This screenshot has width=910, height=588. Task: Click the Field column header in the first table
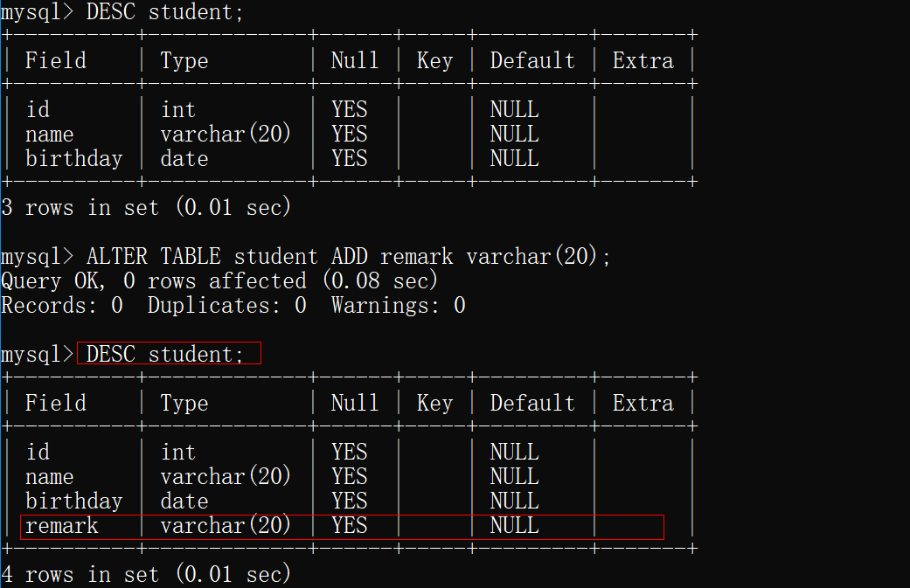click(55, 60)
